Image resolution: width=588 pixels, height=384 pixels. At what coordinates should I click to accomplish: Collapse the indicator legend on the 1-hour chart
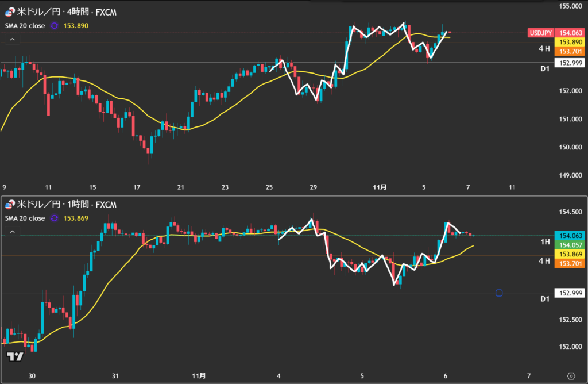[11, 231]
